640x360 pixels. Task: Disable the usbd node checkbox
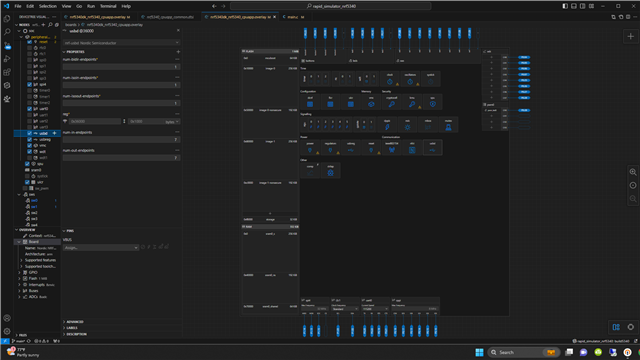(29, 133)
